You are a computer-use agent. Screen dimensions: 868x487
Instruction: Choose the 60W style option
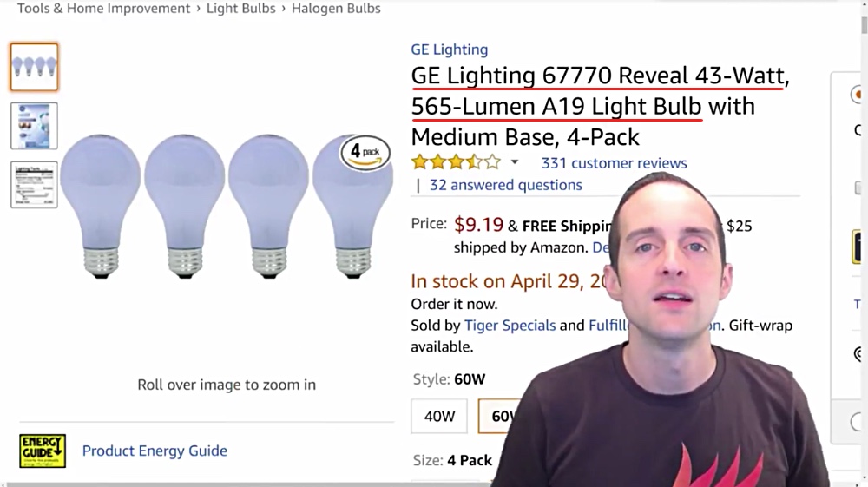[500, 416]
